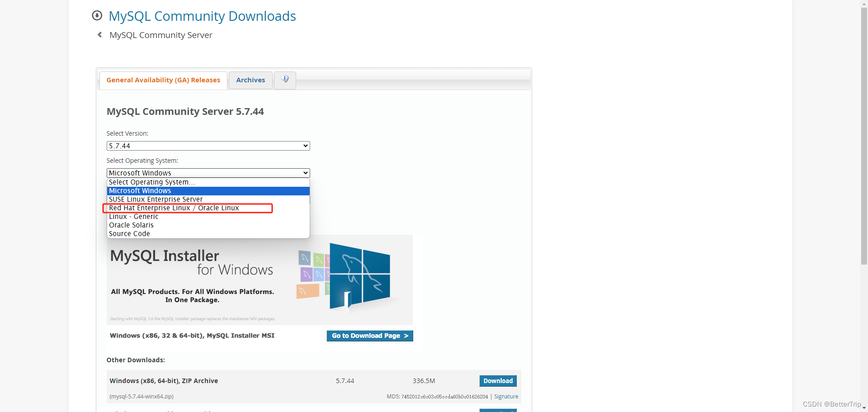Choose SUSE Linux Enterprise Server option
The width and height of the screenshot is (868, 412).
click(x=208, y=199)
